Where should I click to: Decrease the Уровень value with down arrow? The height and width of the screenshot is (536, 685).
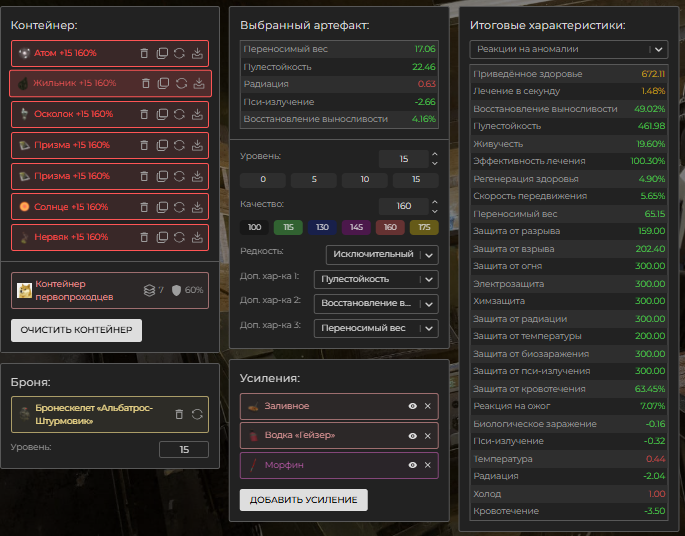[435, 163]
